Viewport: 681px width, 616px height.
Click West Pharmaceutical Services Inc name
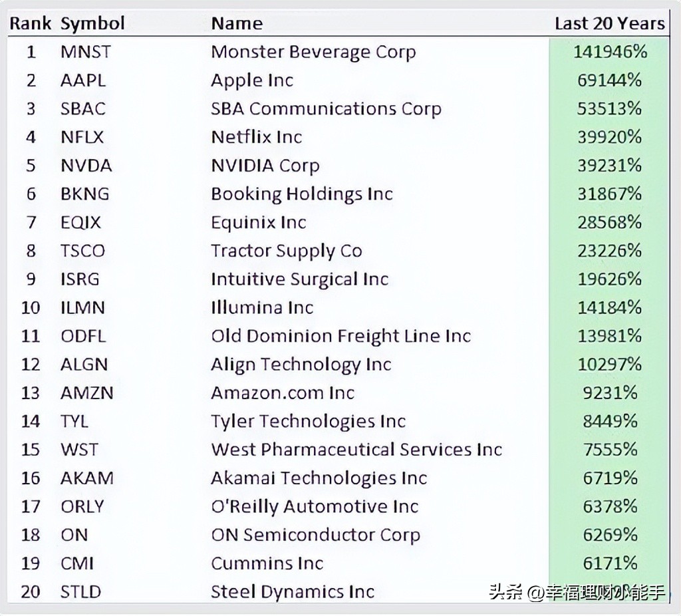tap(356, 450)
